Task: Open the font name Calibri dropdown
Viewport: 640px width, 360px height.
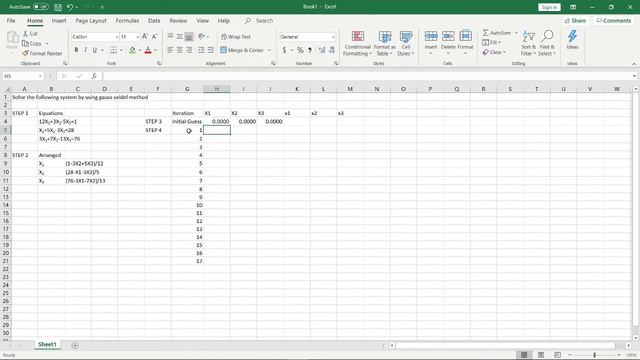Action: [x=117, y=37]
